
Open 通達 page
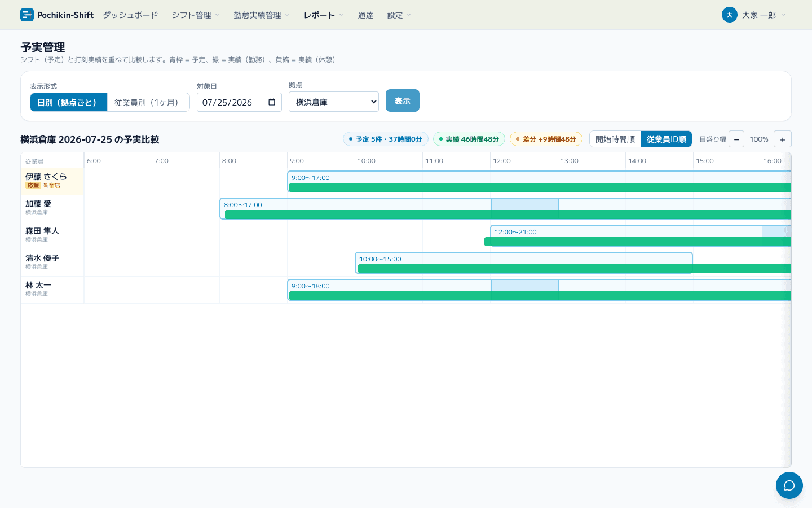tap(366, 15)
